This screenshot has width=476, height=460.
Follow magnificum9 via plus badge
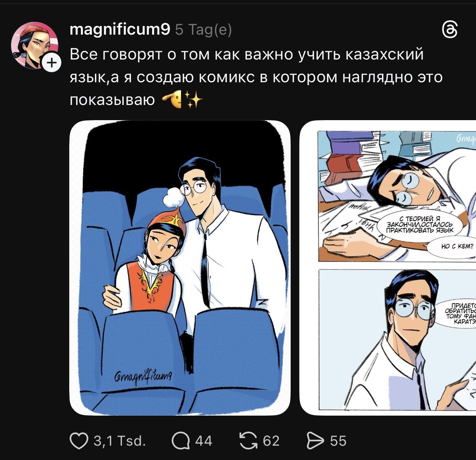point(52,63)
